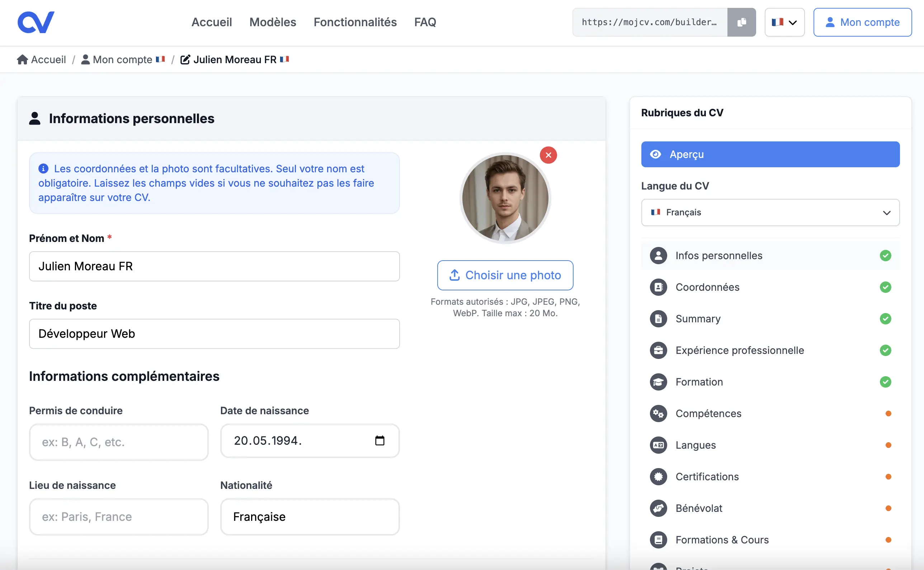Open the Modèles menu item

[272, 22]
